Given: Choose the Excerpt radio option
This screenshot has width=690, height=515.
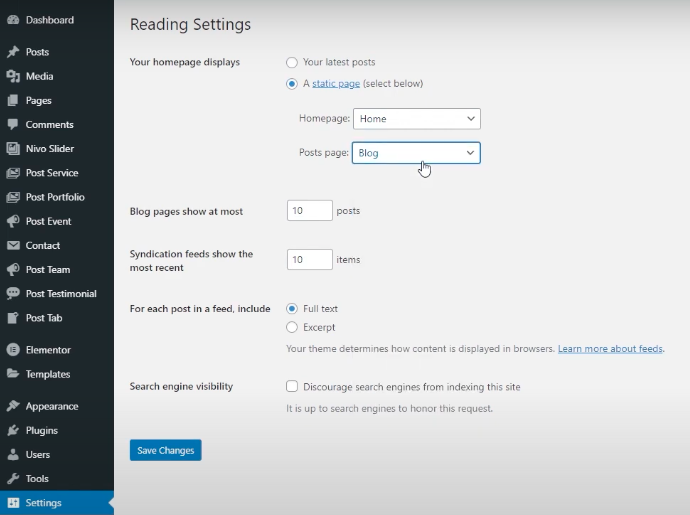Looking at the screenshot, I should tap(292, 327).
